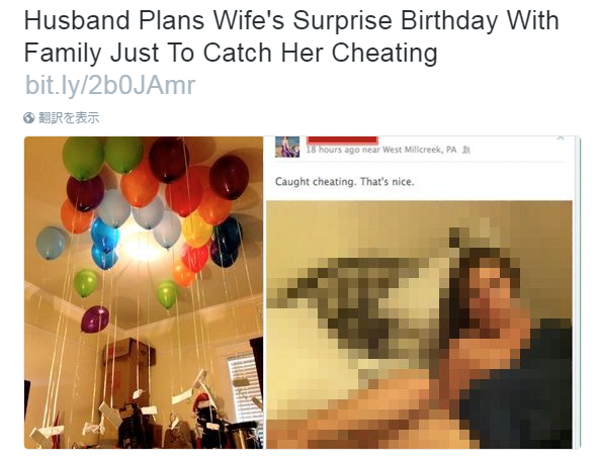Click the green scrollbar edge right of the post
Viewport: 600px width, 459px height.
tap(579, 293)
